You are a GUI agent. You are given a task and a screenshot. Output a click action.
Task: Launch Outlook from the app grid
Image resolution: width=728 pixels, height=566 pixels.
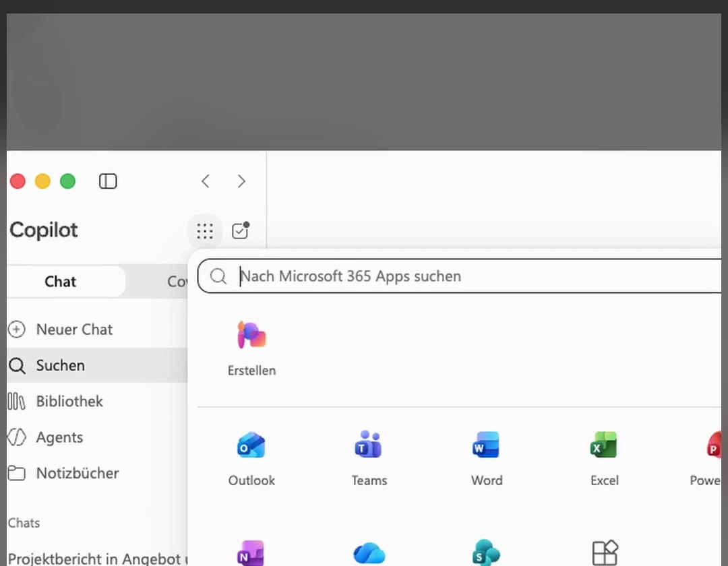tap(251, 445)
